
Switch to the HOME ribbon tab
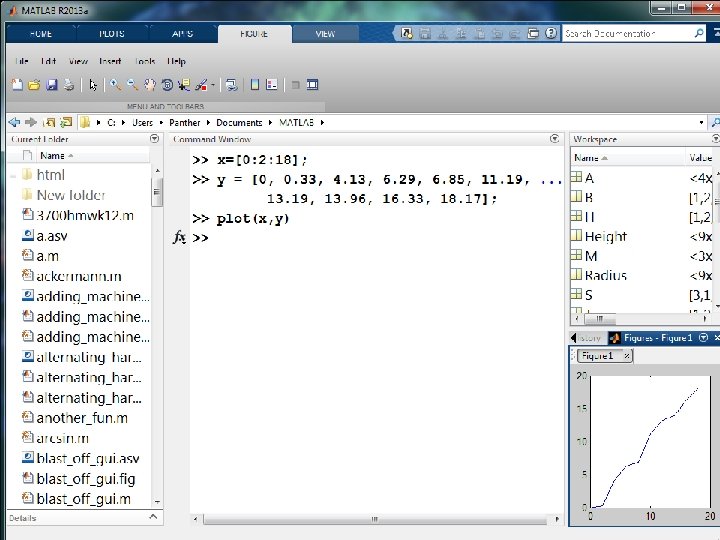[41, 34]
